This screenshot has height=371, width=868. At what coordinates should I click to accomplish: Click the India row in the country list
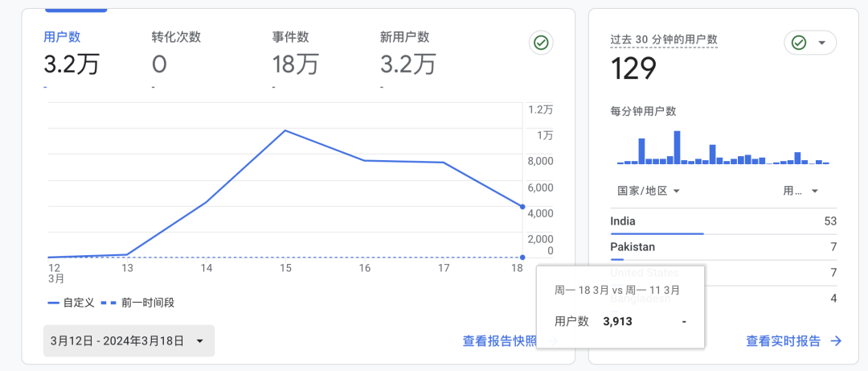(723, 222)
